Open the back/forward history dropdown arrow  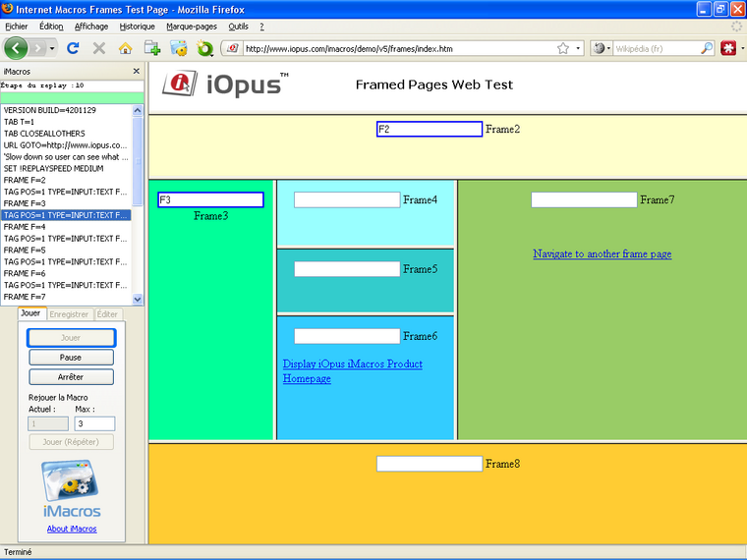coord(52,48)
